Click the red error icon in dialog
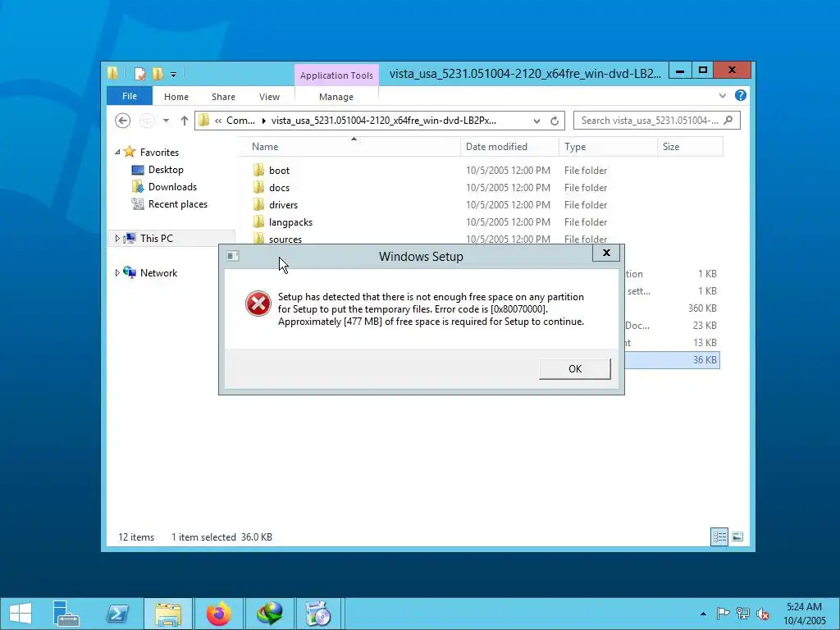Screen dimensions: 840x630 point(258,304)
